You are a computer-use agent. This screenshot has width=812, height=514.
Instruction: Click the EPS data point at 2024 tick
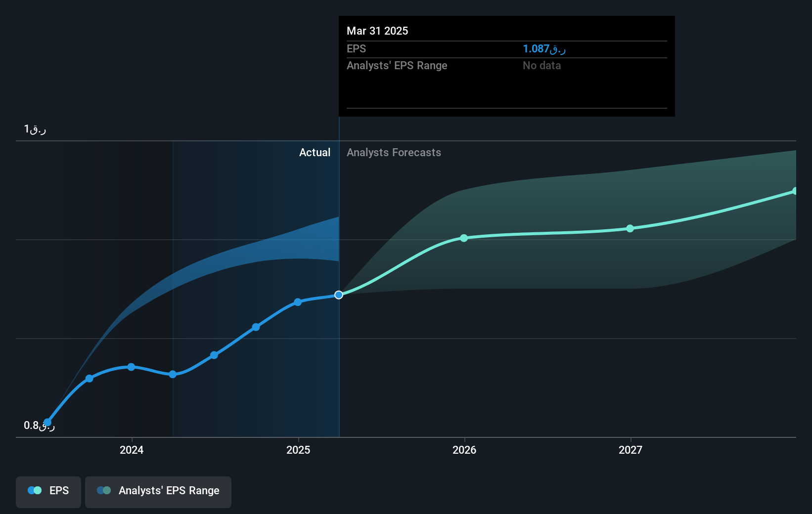[131, 367]
